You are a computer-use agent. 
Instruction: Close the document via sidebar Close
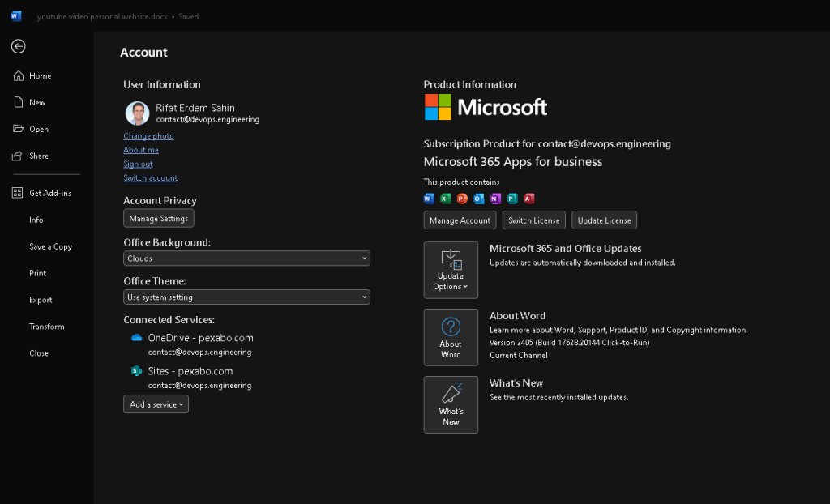pos(39,353)
